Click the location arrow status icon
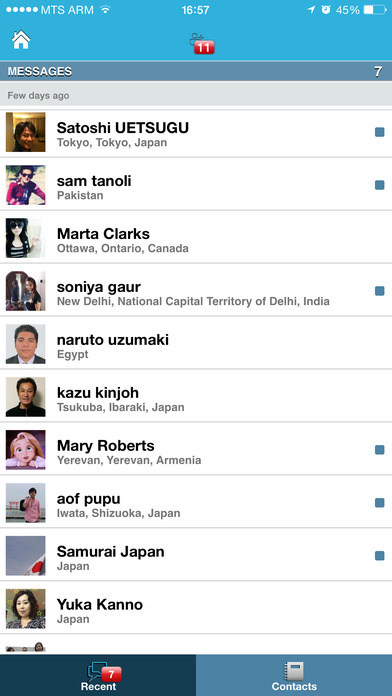The height and width of the screenshot is (696, 392). pos(311,10)
